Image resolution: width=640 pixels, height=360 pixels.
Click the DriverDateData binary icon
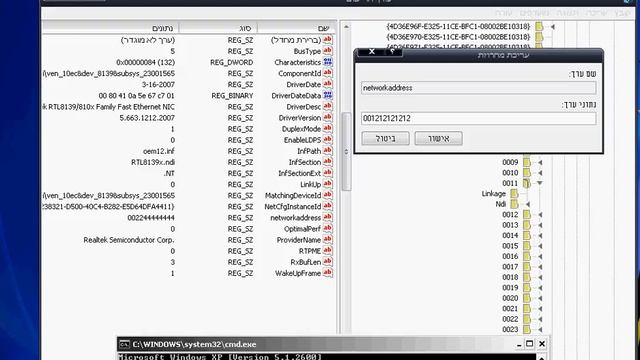[x=327, y=96]
